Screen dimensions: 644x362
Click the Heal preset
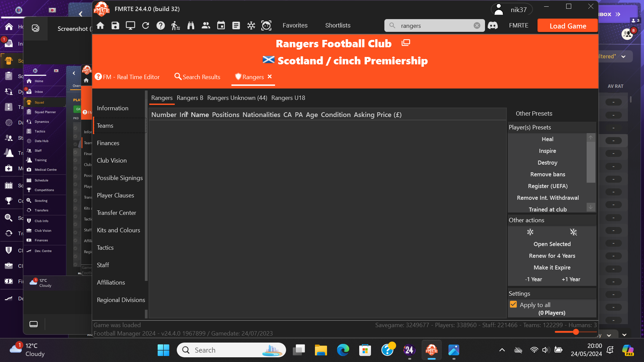tap(547, 139)
